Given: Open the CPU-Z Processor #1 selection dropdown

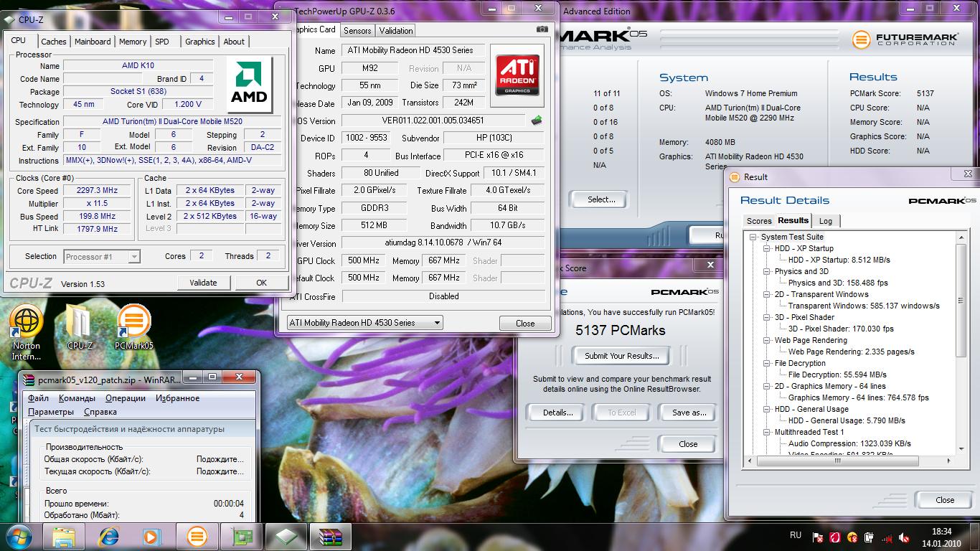Looking at the screenshot, I should click(101, 256).
